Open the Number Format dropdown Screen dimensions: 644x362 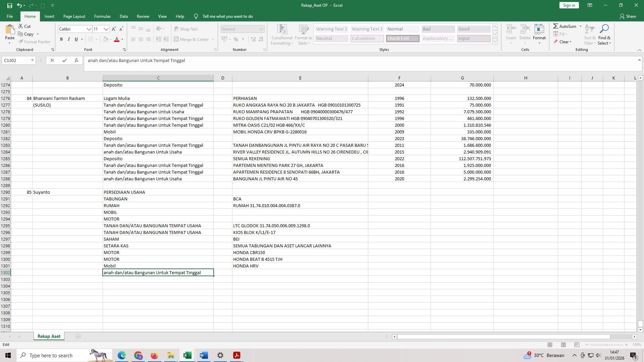tap(261, 29)
